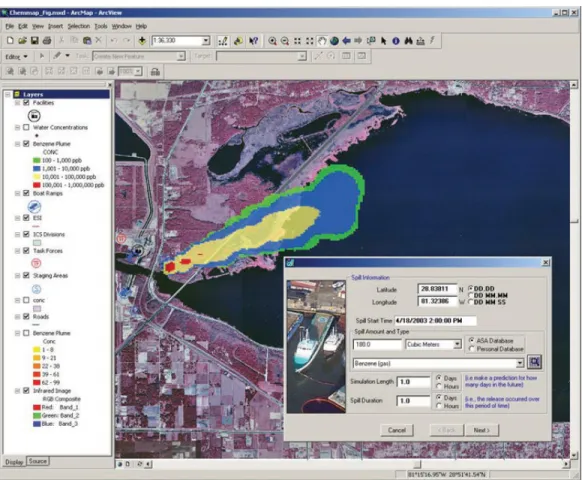Open the Editor Toolbar icon
The width and height of the screenshot is (582, 480).
tap(223, 41)
